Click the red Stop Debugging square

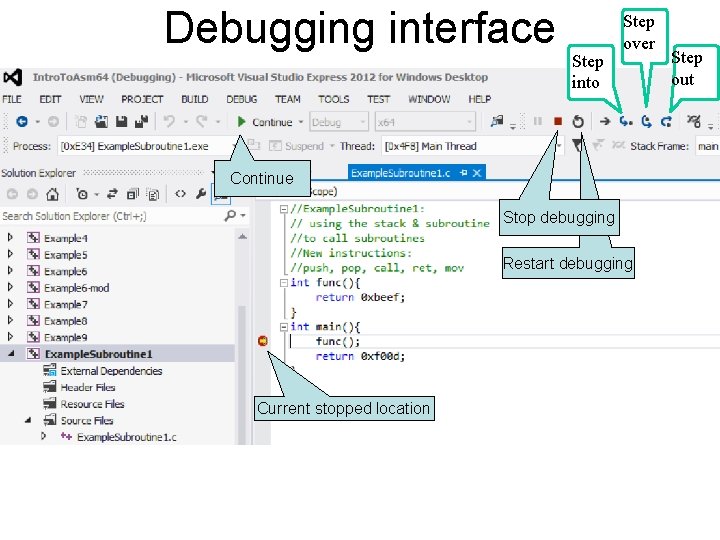point(558,121)
